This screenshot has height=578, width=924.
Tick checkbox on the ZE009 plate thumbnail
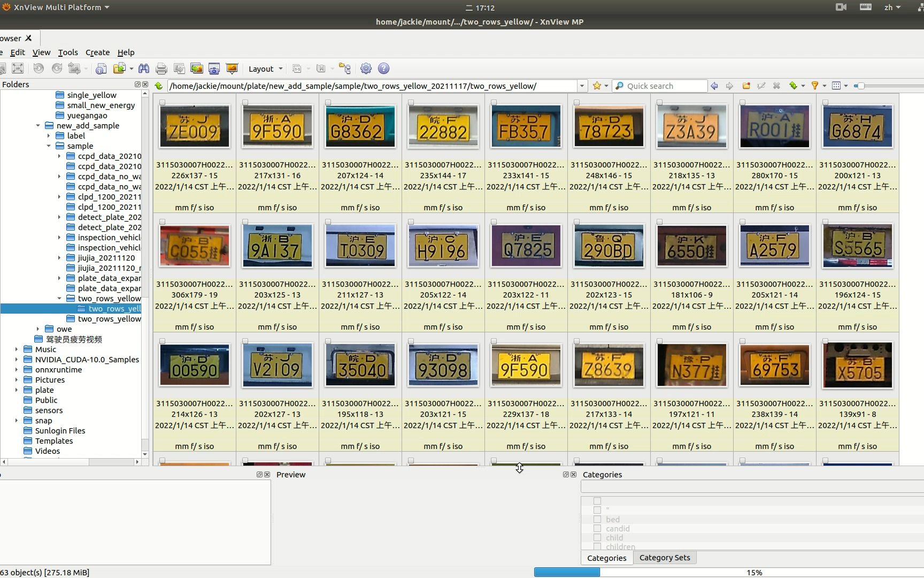click(163, 103)
